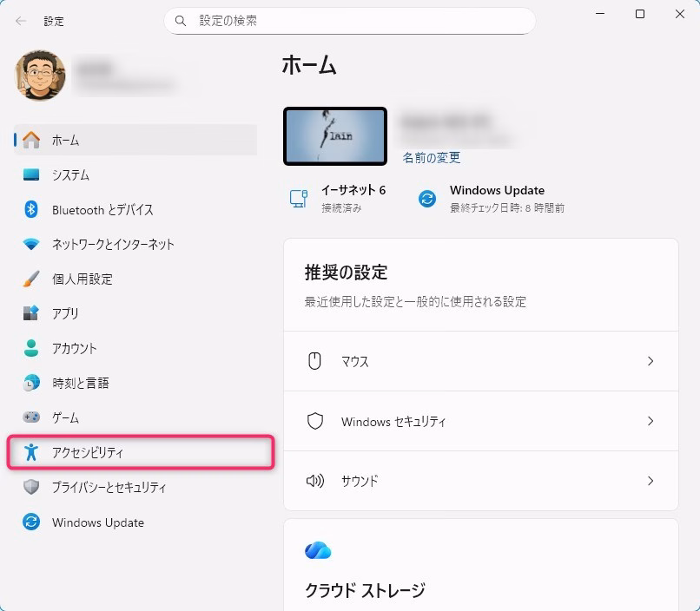Expand the サウンド row chevron

(x=650, y=481)
